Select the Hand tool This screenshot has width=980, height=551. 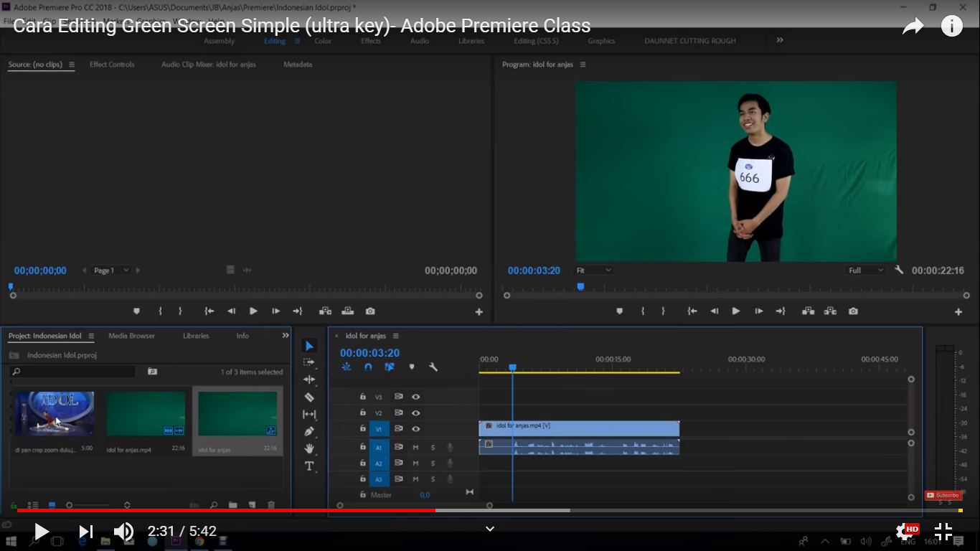(x=309, y=449)
